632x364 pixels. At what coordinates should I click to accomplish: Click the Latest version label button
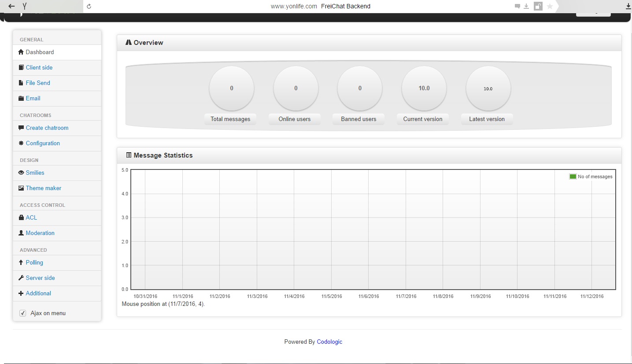487,119
